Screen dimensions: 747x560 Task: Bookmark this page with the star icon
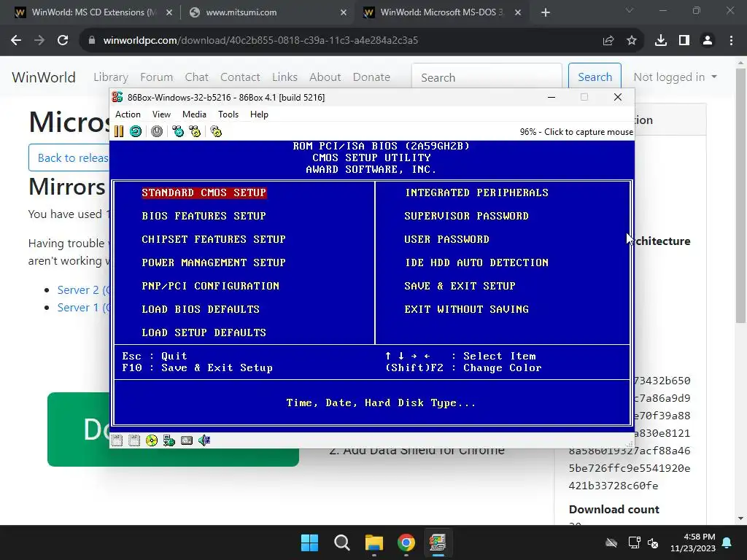pyautogui.click(x=632, y=41)
